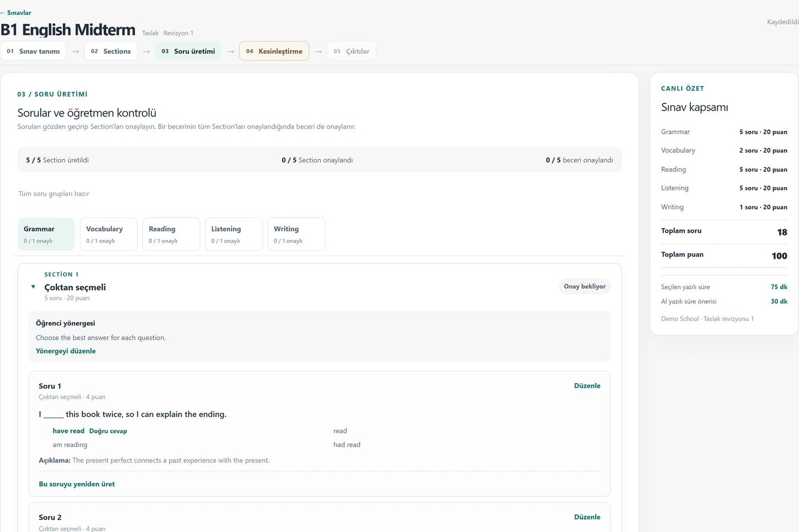Select step 03 Soru üretimi
799x532 pixels.
coord(188,51)
